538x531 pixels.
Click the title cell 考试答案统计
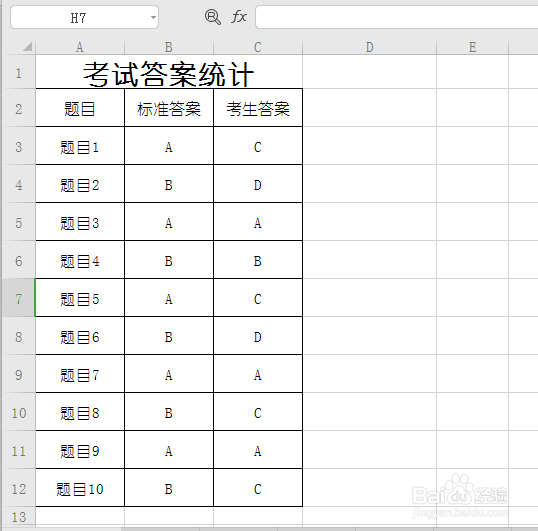click(x=169, y=73)
